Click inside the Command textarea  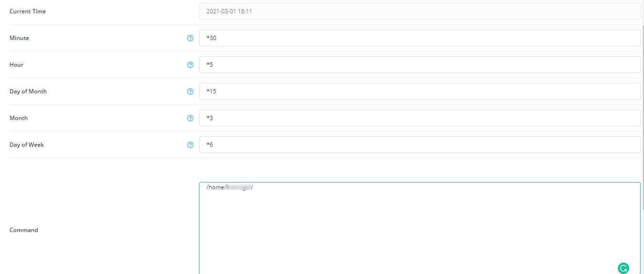pyautogui.click(x=419, y=228)
